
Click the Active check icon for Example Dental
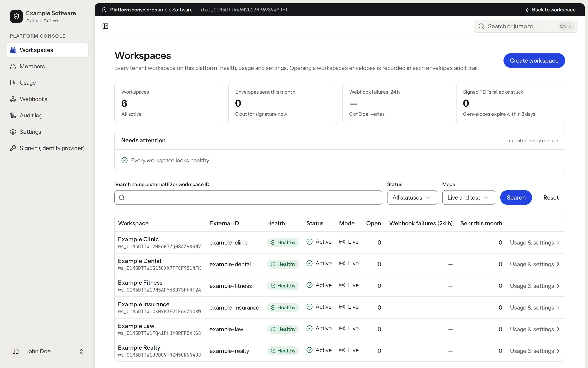[310, 263]
